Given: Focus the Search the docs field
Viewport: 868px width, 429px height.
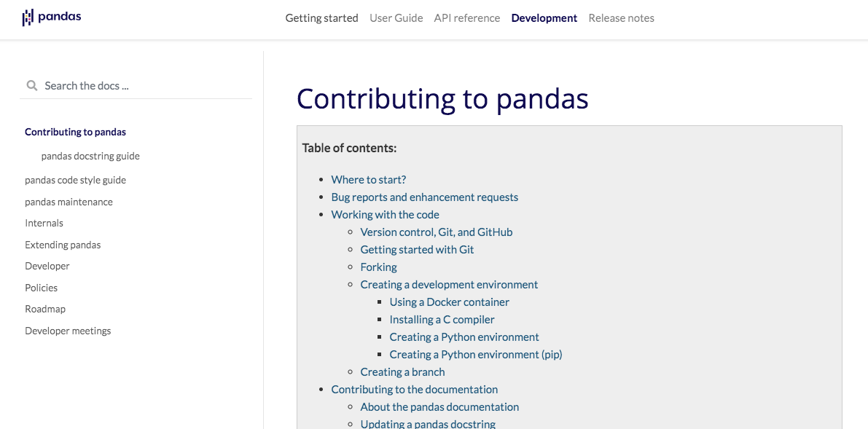Looking at the screenshot, I should pos(136,86).
